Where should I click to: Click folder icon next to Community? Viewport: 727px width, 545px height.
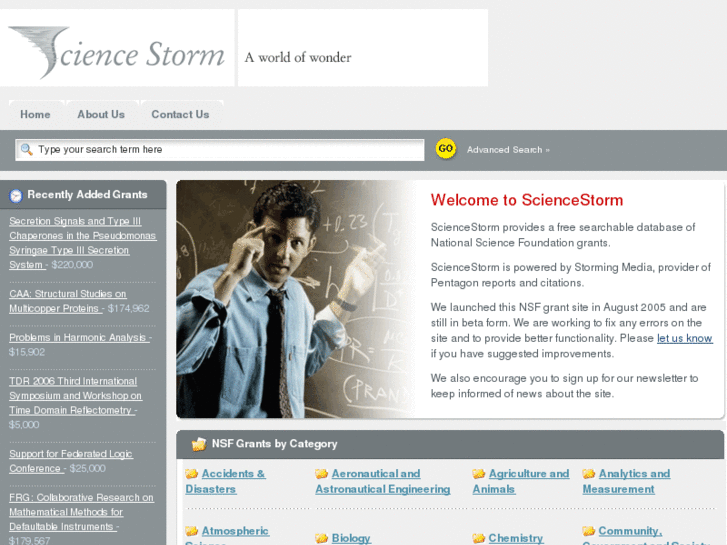[588, 531]
